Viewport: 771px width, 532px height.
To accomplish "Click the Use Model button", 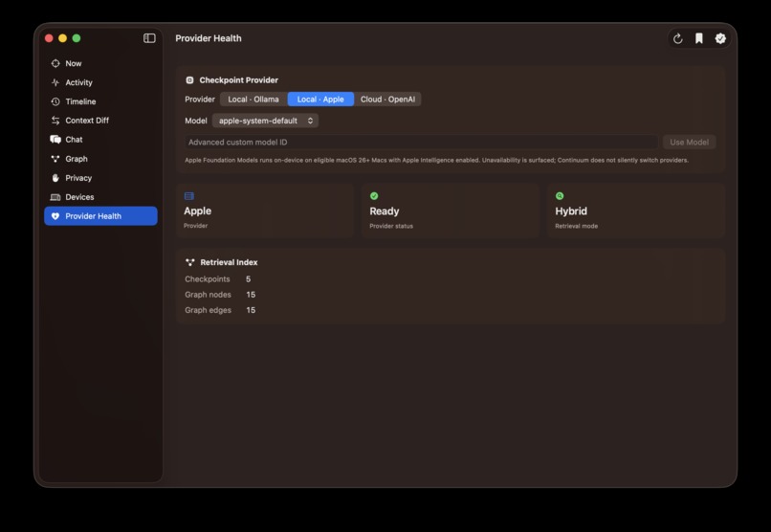I will click(689, 143).
